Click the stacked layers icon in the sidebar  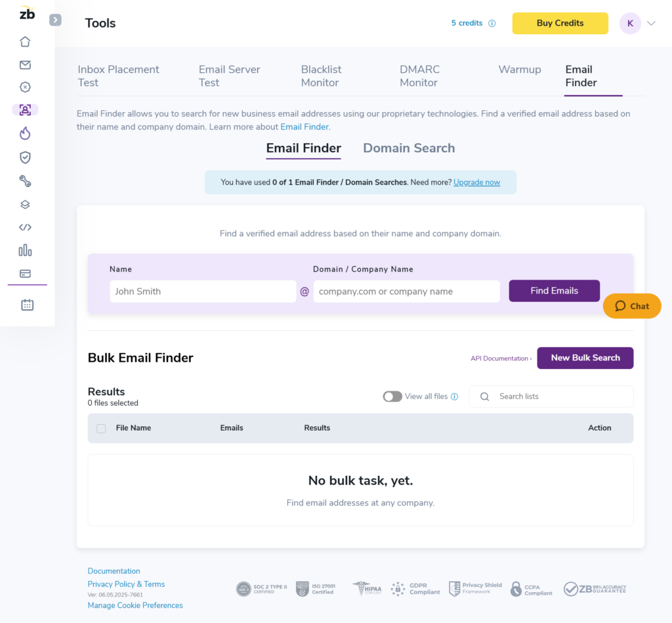pyautogui.click(x=25, y=204)
